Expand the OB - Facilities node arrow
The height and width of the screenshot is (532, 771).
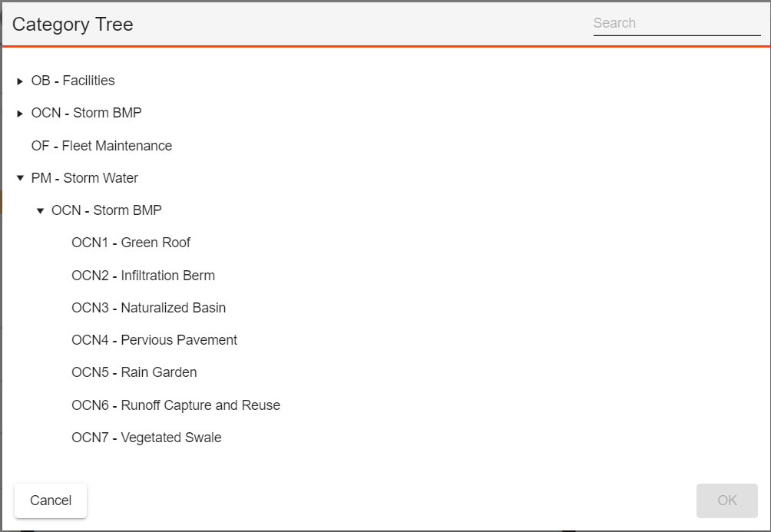tap(20, 81)
